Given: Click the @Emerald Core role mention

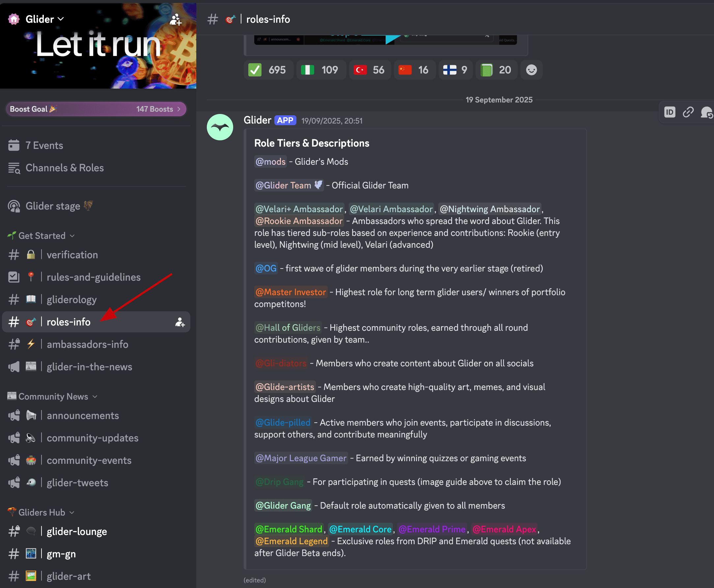Looking at the screenshot, I should point(360,529).
